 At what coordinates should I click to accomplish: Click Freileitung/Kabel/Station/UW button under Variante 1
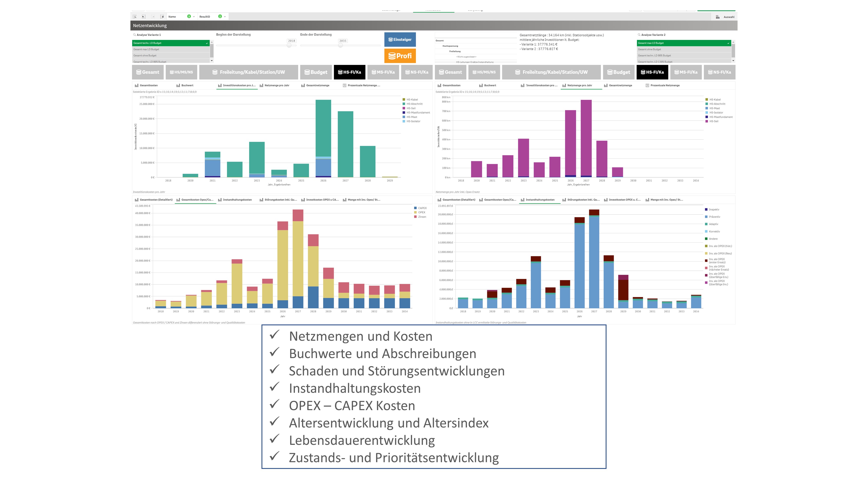point(249,72)
